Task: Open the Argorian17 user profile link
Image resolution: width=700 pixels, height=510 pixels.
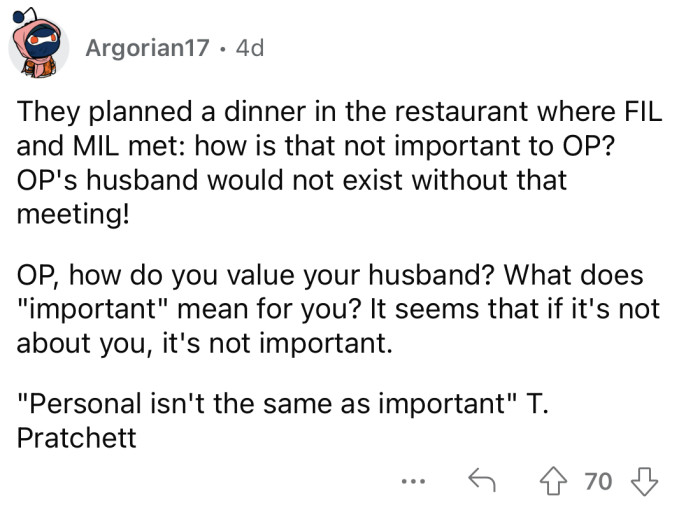Action: pos(150,48)
